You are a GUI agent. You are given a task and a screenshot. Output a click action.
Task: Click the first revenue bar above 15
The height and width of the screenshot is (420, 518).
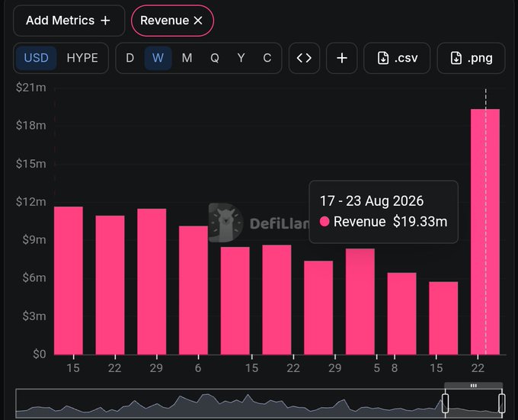tap(69, 281)
